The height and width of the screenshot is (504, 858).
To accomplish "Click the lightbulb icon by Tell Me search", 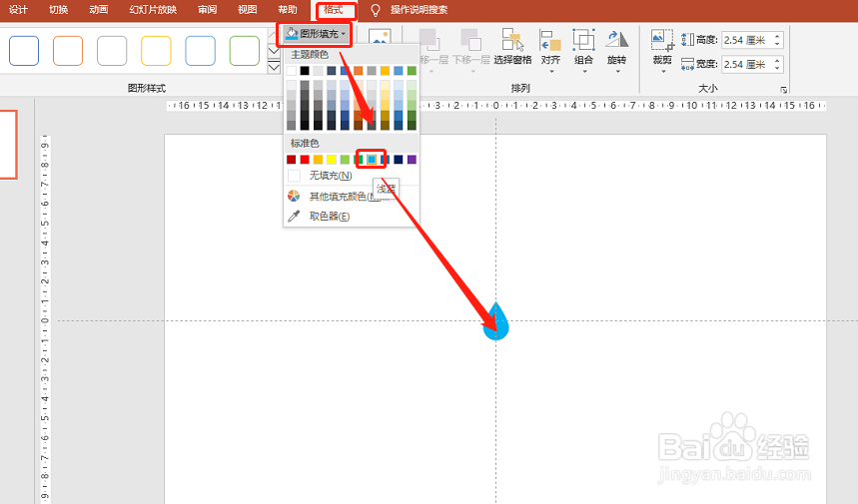I will click(376, 10).
